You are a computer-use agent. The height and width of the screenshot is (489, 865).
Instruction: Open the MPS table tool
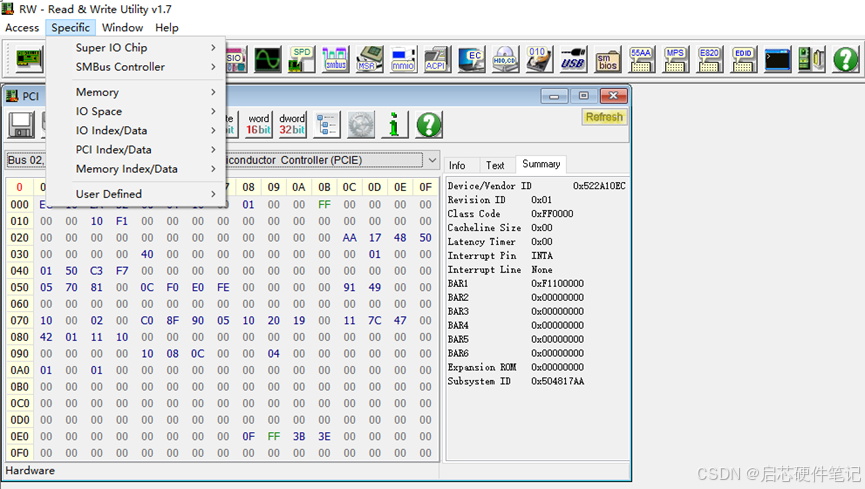(675, 60)
